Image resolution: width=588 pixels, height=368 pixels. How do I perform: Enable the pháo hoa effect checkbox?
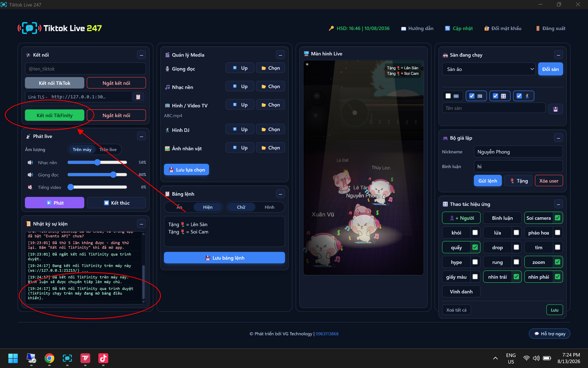[558, 232]
